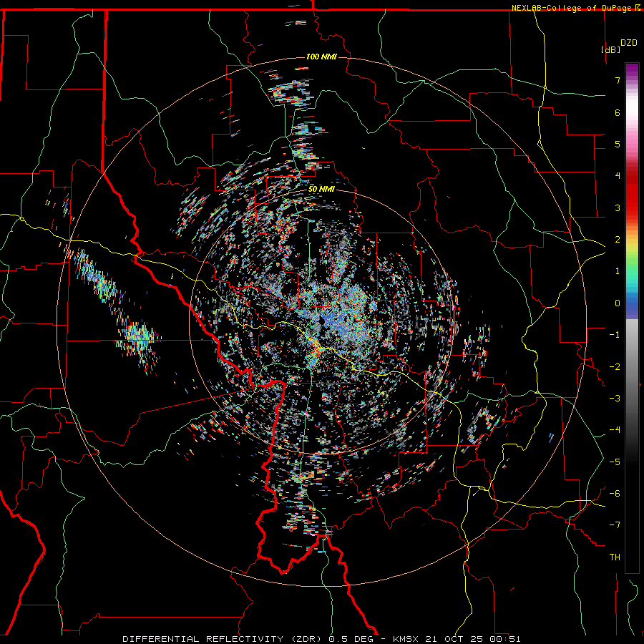The image size is (644, 644).
Task: Select the -3 value on the color scale
Action: pyautogui.click(x=615, y=399)
